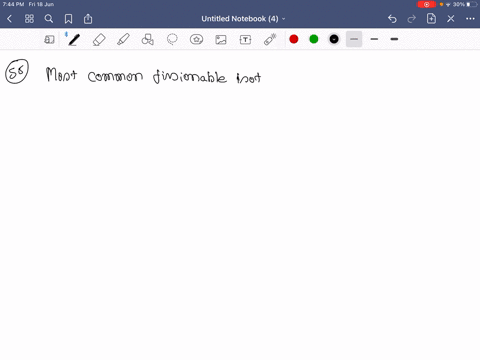The image size is (480, 360).
Task: Select the Eraser tool
Action: click(99, 39)
